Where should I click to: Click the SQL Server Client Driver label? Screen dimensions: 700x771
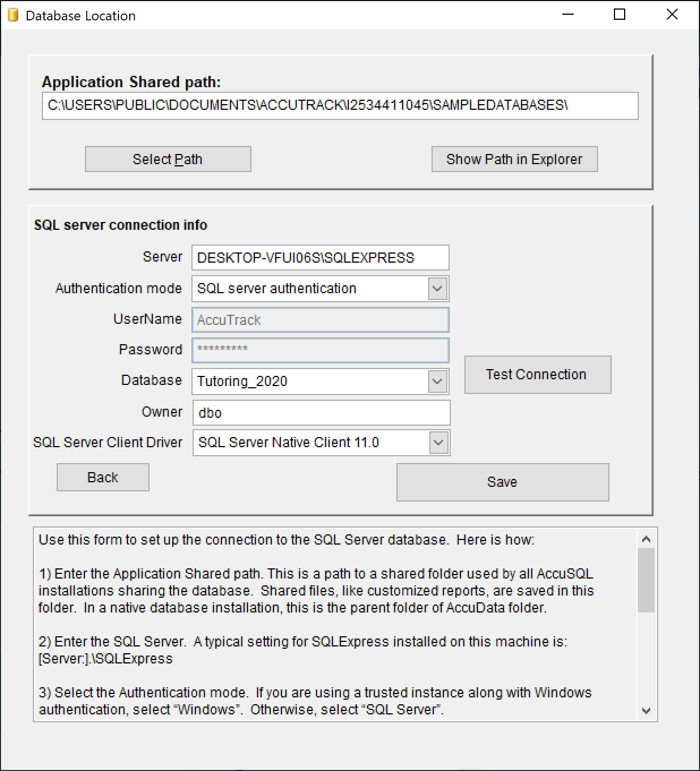(x=108, y=442)
